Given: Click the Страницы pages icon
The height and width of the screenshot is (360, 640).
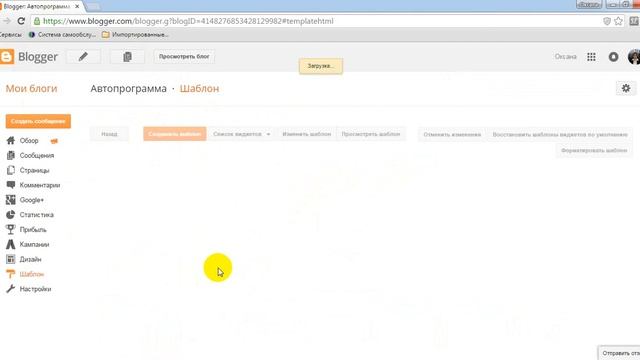Looking at the screenshot, I should [x=11, y=170].
